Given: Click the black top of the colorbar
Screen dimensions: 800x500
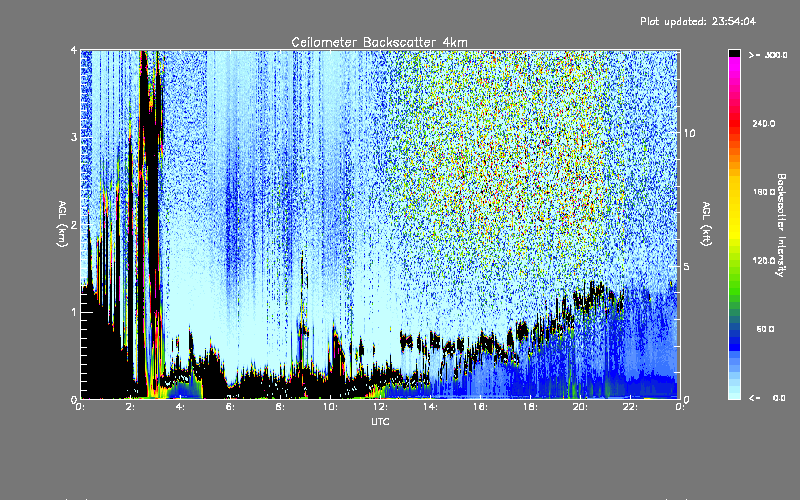Looking at the screenshot, I should (734, 53).
